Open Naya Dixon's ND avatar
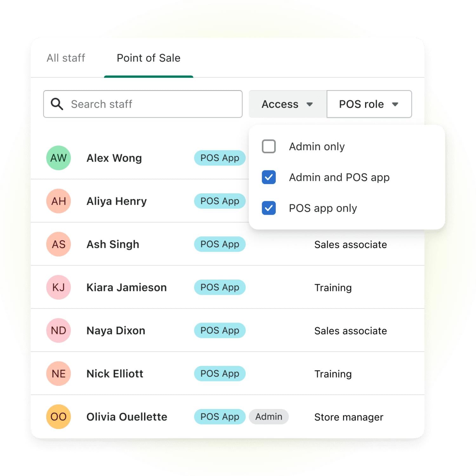Image resolution: width=476 pixels, height=476 pixels. coord(58,330)
